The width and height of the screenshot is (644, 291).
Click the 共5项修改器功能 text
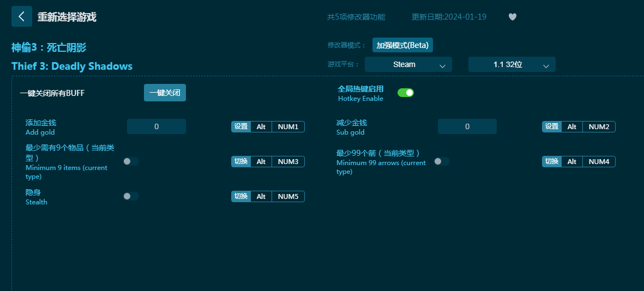coord(356,17)
